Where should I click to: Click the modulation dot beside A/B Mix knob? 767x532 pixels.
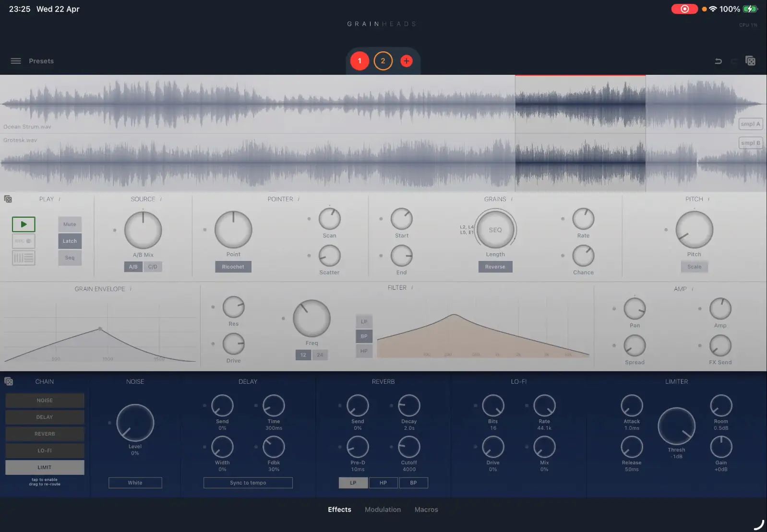115,230
